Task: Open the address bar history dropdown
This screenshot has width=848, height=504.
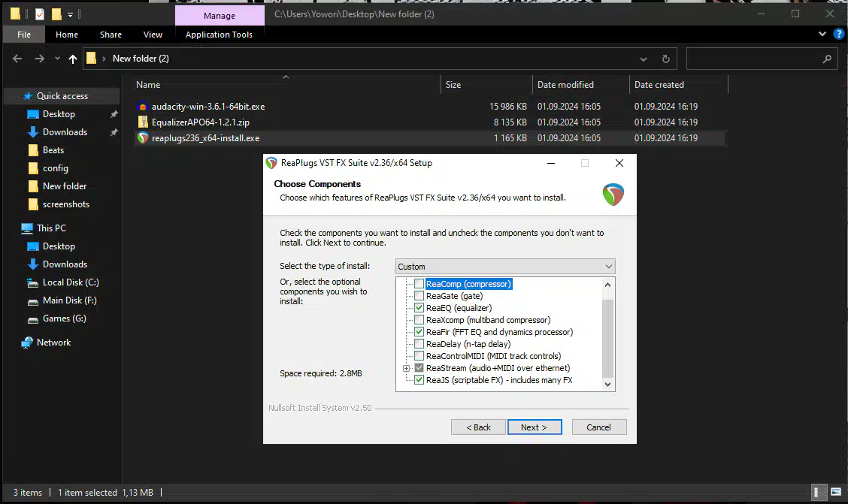Action: click(x=643, y=59)
